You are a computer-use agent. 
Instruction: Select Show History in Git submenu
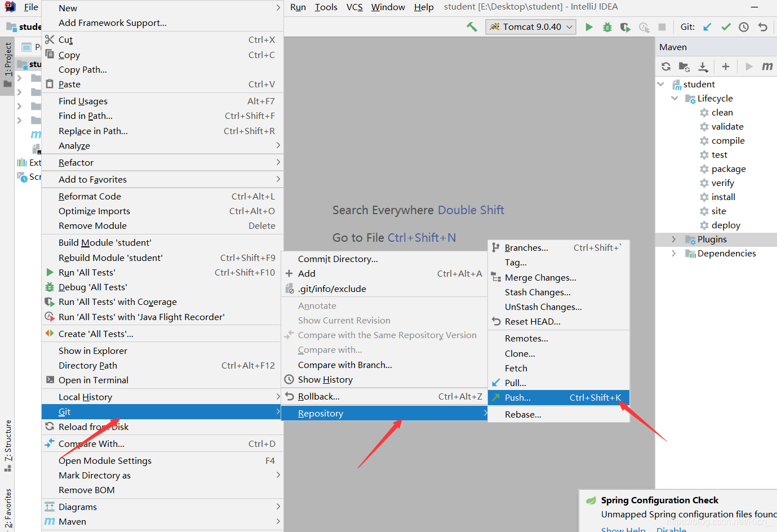click(x=384, y=379)
